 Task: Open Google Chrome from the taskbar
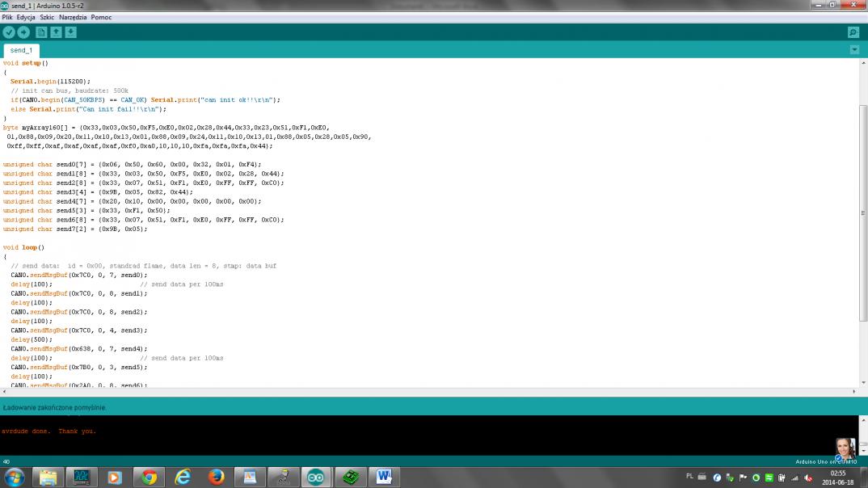tap(149, 477)
